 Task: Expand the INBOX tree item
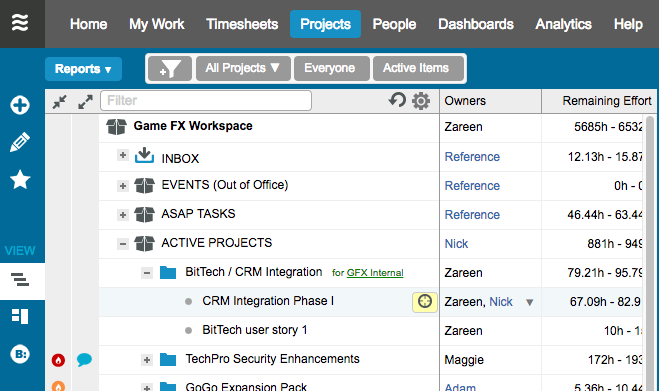123,155
